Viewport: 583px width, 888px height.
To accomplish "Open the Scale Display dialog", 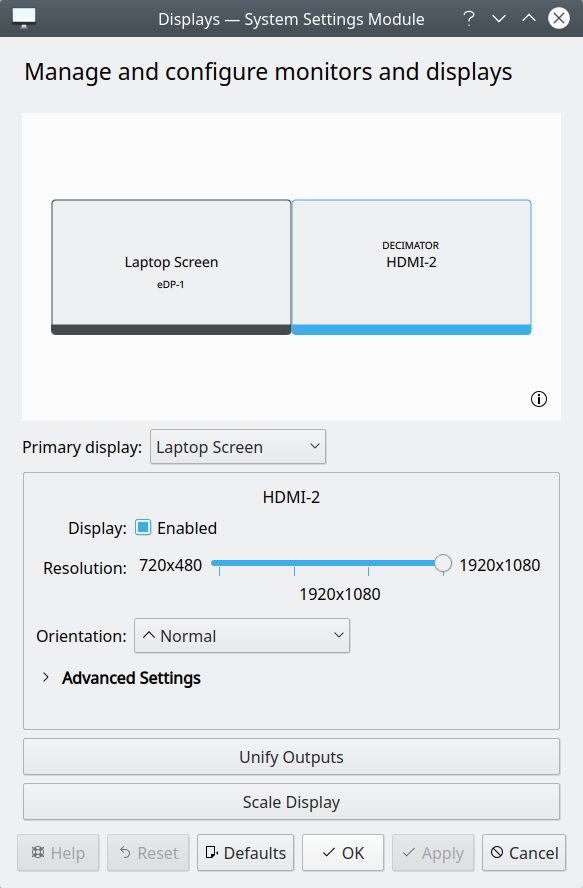I will [x=291, y=801].
